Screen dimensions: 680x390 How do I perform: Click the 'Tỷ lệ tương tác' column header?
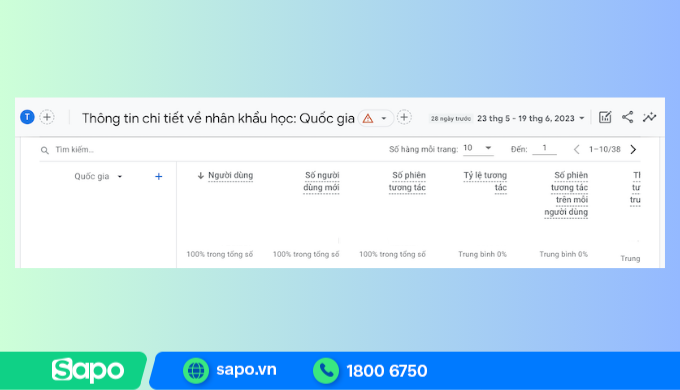(x=485, y=181)
